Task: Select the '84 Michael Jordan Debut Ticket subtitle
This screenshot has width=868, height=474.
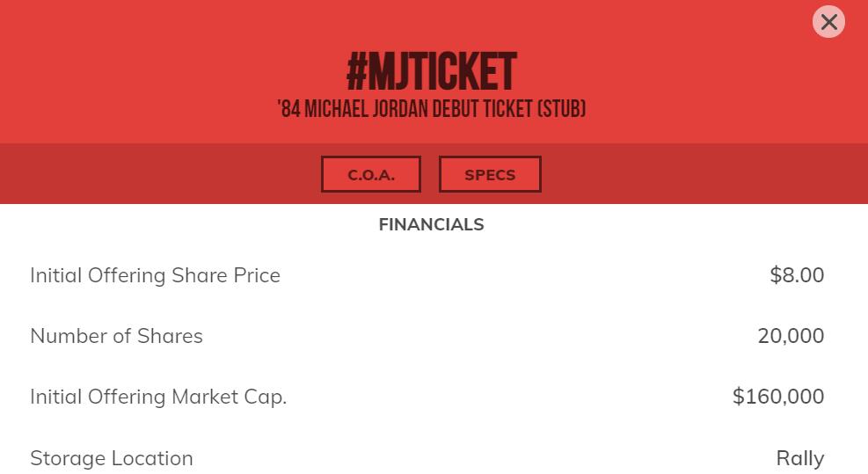Action: tap(431, 109)
